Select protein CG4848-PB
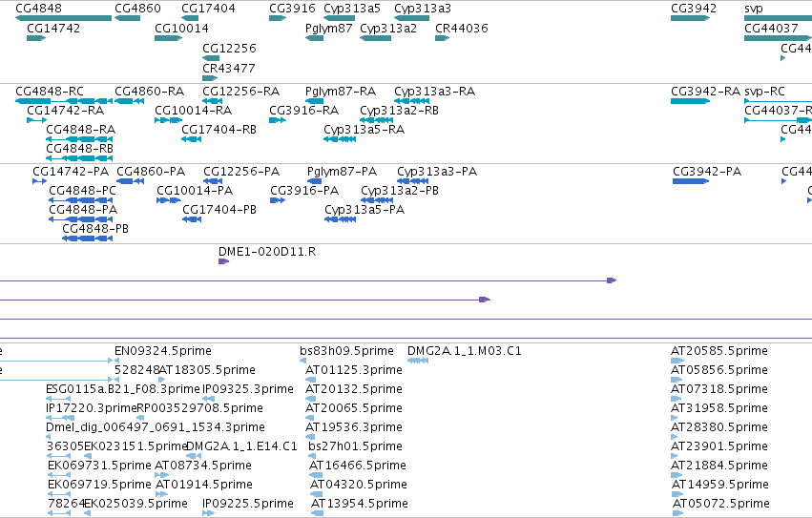The image size is (812, 518). (87, 238)
